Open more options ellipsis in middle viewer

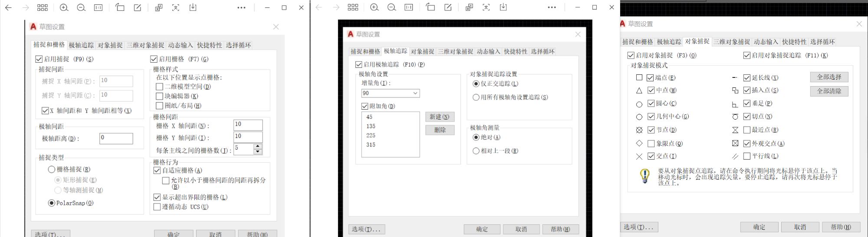click(552, 7)
